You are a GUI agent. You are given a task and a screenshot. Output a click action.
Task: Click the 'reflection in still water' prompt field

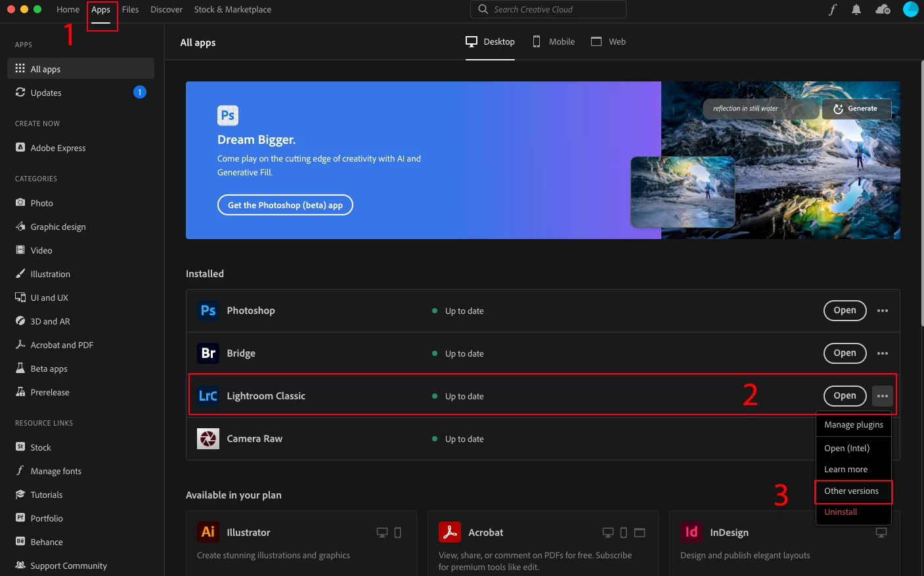tap(762, 109)
